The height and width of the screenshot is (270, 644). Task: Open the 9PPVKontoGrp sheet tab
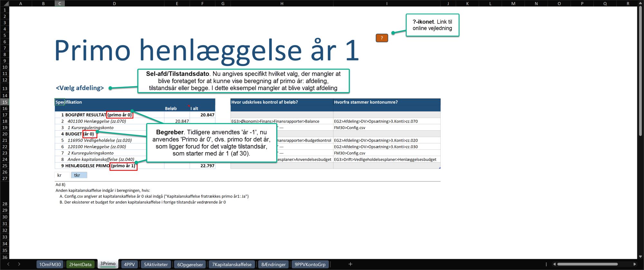click(x=310, y=264)
